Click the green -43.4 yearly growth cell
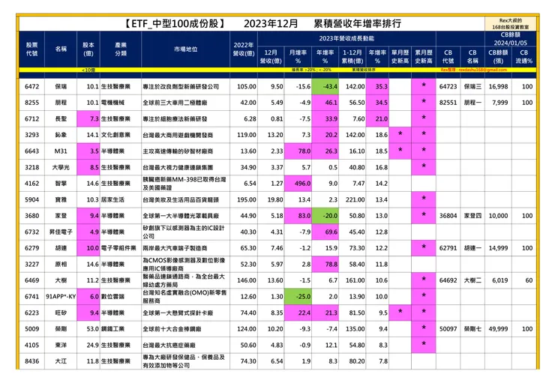 (x=325, y=86)
